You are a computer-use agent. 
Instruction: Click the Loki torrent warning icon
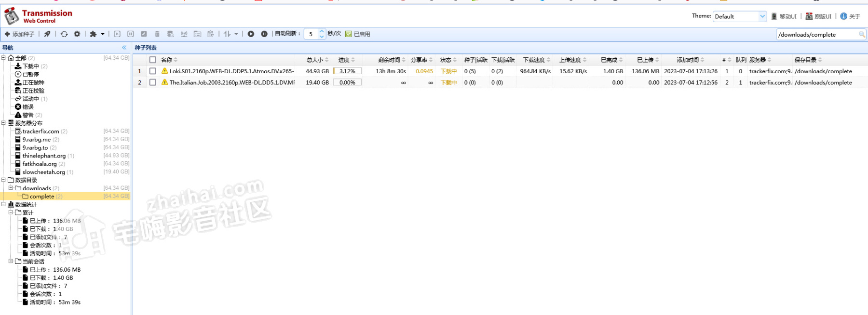(165, 71)
